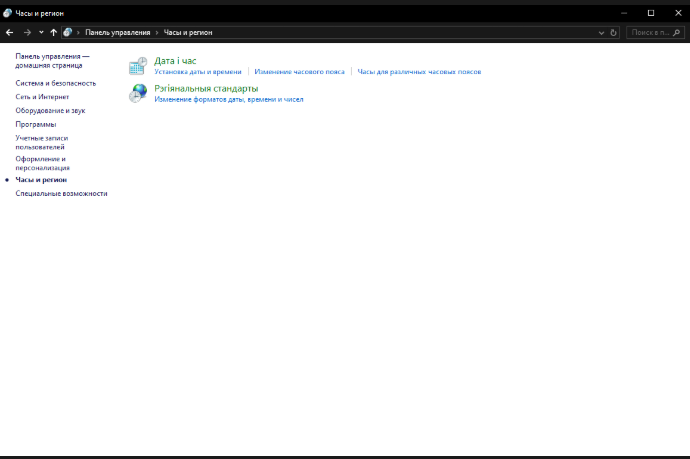The width and height of the screenshot is (690, 459).
Task: Close the Часы и регион window
Action: tap(678, 13)
